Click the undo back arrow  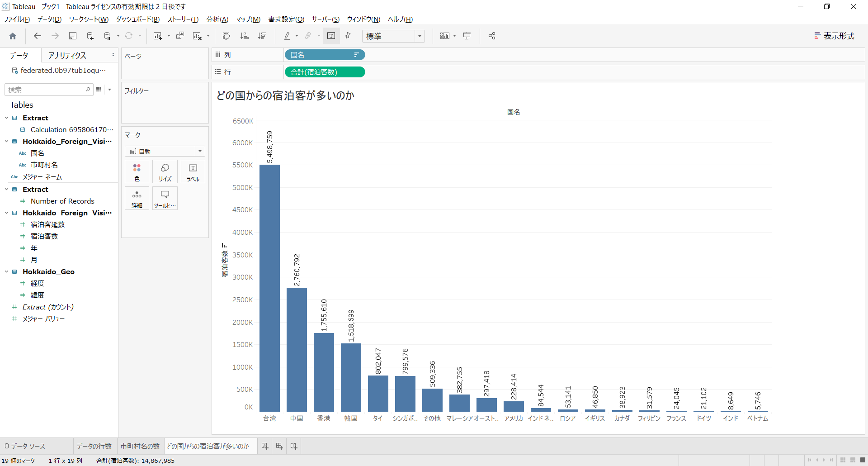click(x=38, y=36)
